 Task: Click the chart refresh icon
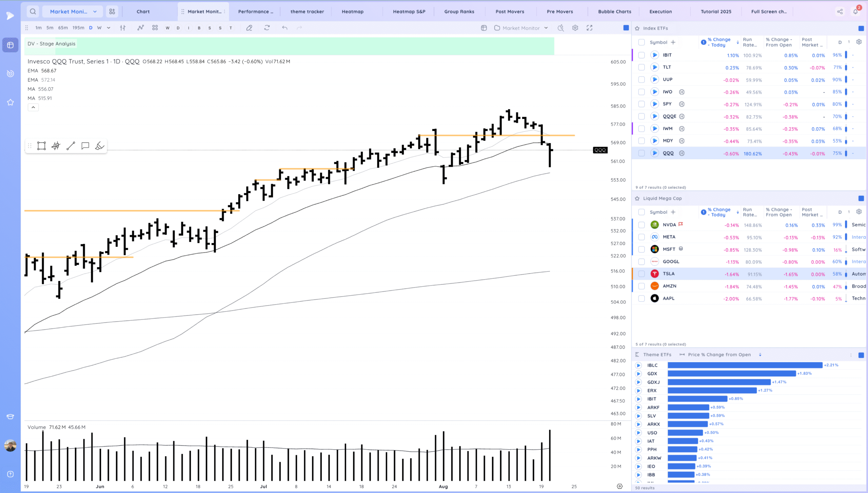(267, 28)
